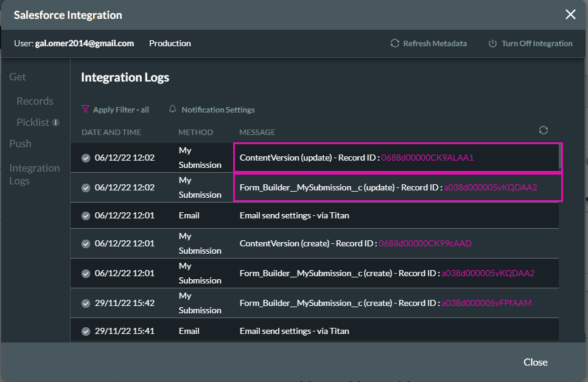Open Notification Settings via the bell icon
The width and height of the screenshot is (588, 382).
coord(173,109)
